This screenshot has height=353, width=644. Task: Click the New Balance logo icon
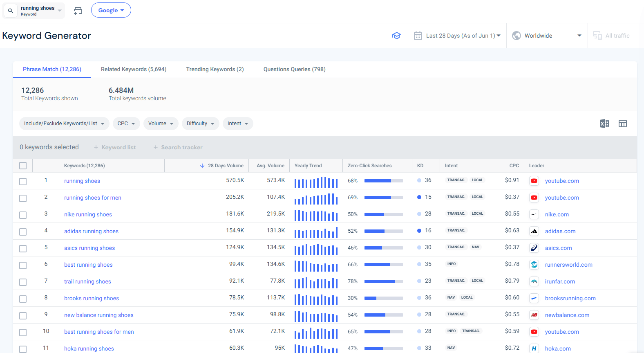tap(534, 315)
